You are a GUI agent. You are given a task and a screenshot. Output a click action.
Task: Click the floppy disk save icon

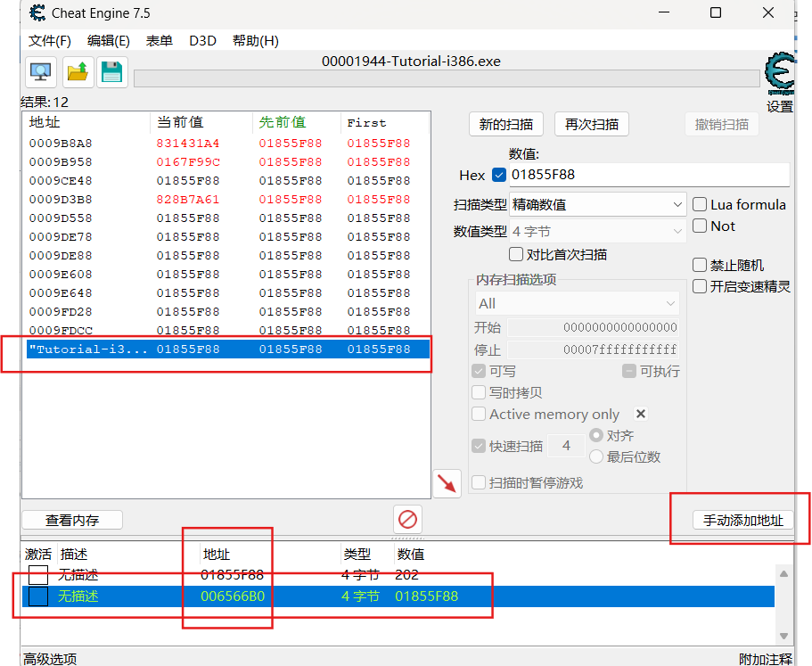coord(111,72)
